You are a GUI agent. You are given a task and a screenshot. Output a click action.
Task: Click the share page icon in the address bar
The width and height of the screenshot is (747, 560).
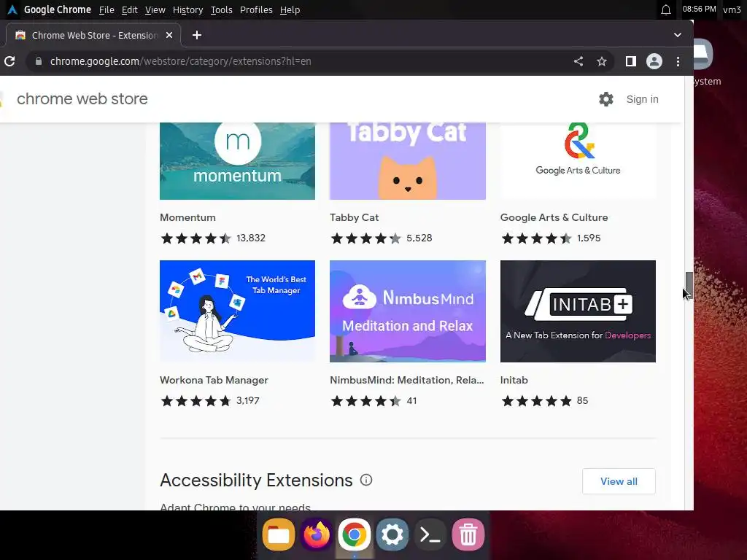578,61
